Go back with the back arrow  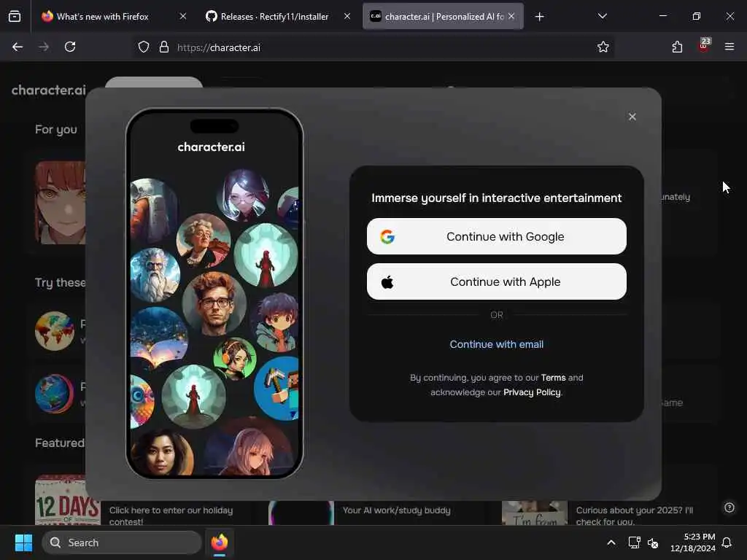(x=18, y=47)
